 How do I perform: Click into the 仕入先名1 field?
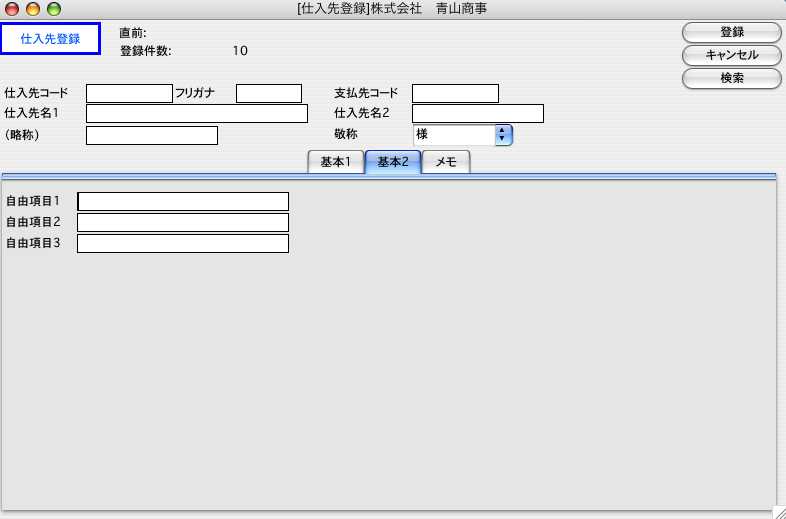point(196,114)
